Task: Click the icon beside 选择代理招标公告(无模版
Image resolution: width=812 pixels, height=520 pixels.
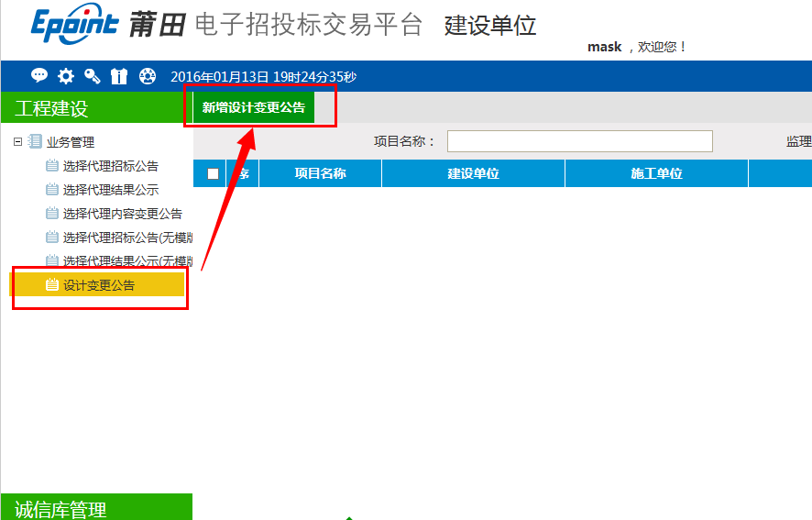Action: [x=52, y=237]
